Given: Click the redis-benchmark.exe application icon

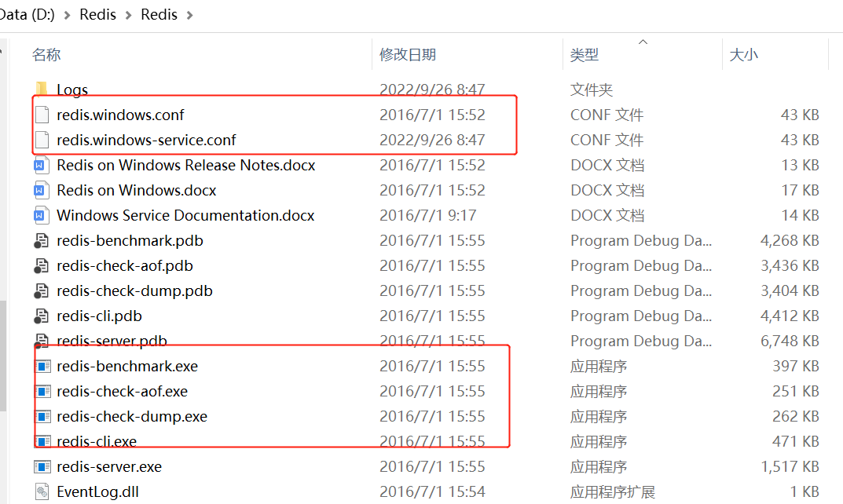Looking at the screenshot, I should [x=42, y=367].
